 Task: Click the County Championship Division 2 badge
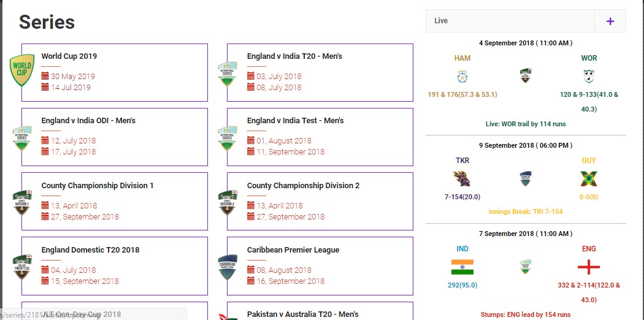click(228, 202)
